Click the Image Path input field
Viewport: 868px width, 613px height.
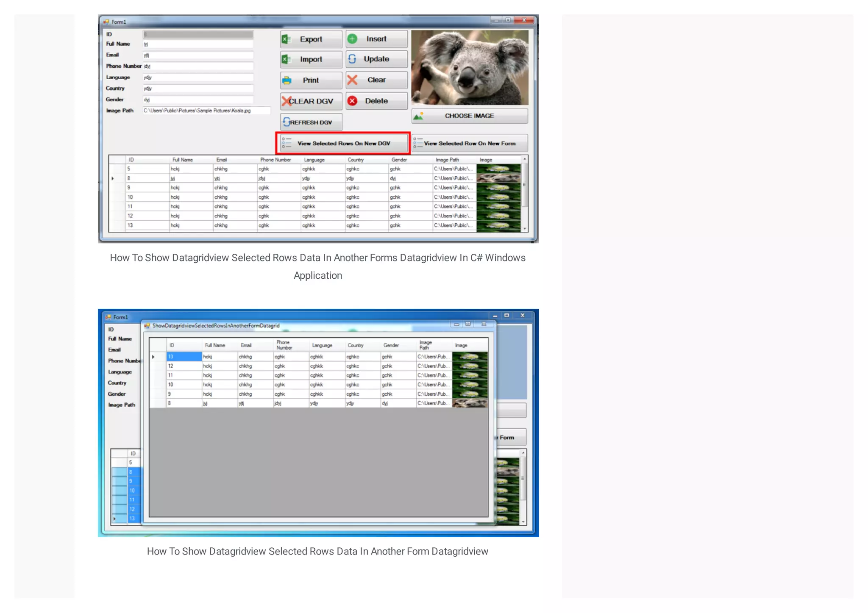click(x=206, y=111)
